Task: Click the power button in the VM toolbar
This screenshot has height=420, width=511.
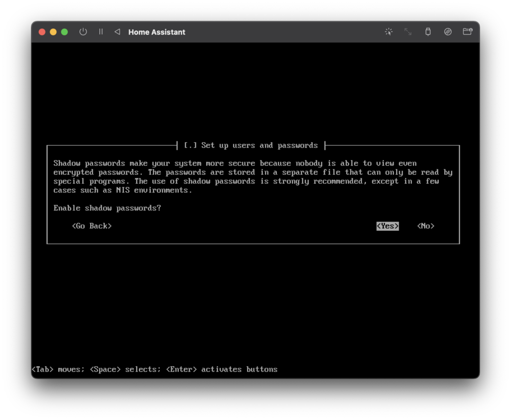Action: [83, 32]
